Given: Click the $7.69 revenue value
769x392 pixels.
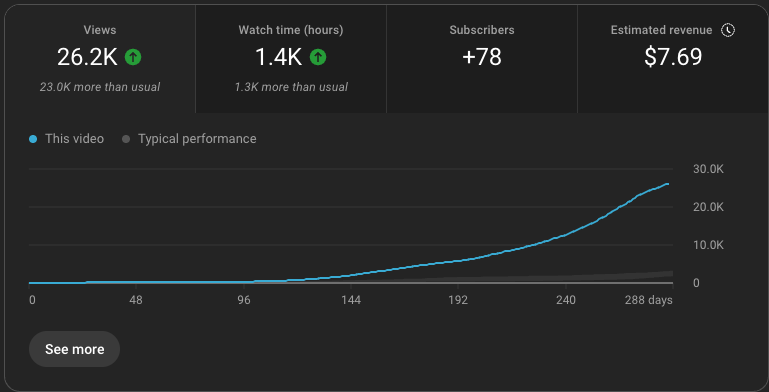Looking at the screenshot, I should click(x=673, y=57).
